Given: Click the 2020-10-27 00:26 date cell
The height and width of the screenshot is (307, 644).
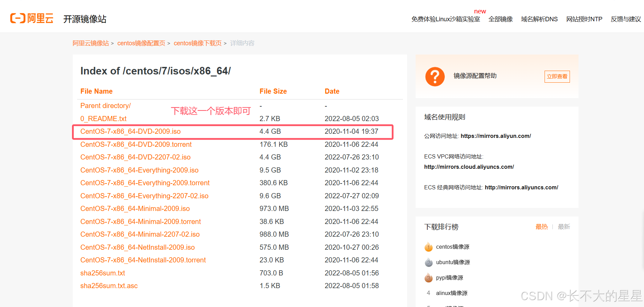Looking at the screenshot, I should (x=352, y=247).
